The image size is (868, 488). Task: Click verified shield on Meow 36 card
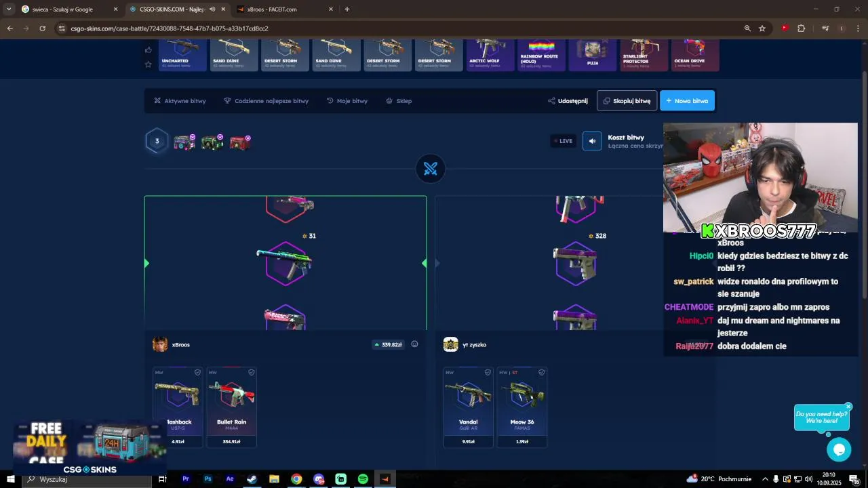click(x=541, y=372)
